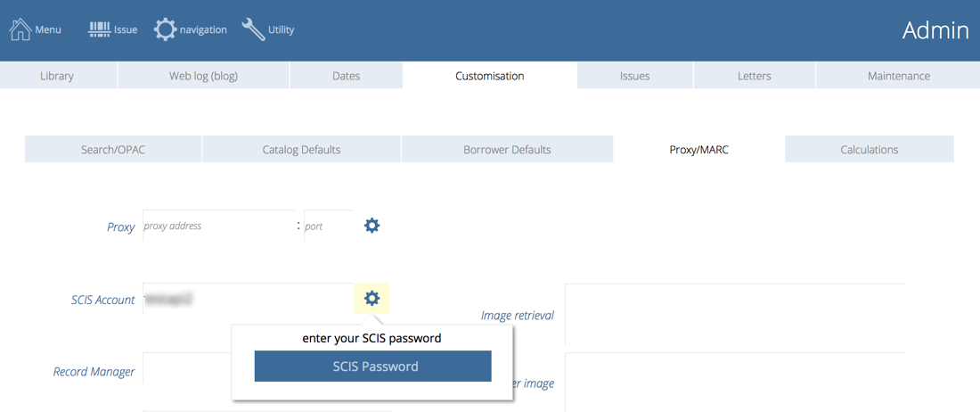Open the Letters tab
The image size is (980, 412).
754,76
